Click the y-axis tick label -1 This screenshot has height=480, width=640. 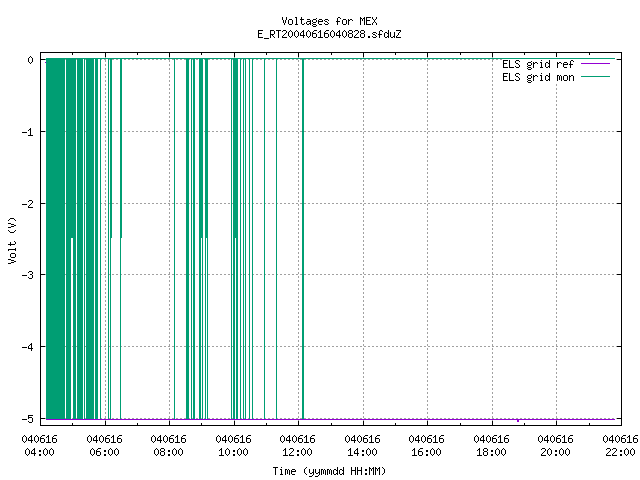click(x=28, y=132)
